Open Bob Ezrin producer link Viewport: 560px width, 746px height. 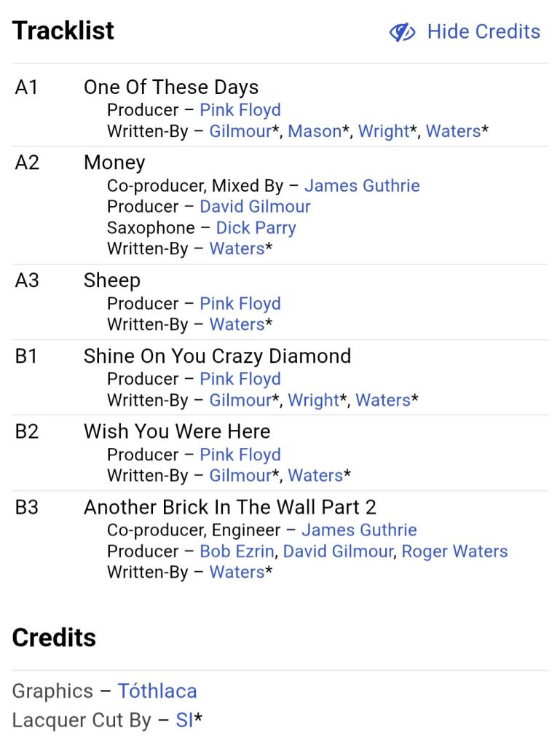click(237, 551)
